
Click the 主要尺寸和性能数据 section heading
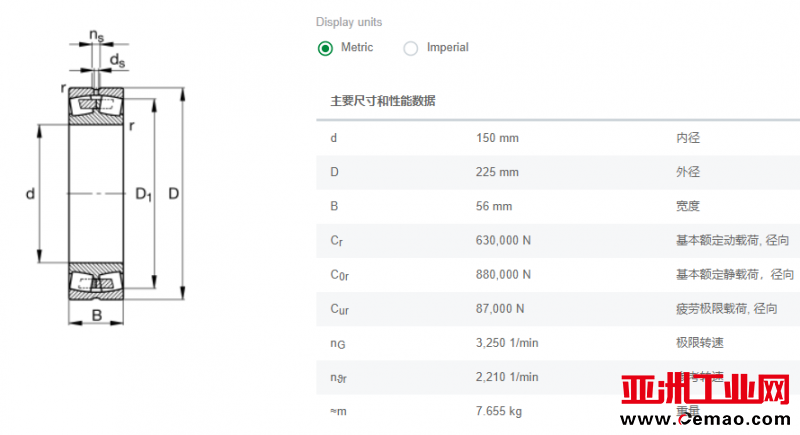[383, 101]
